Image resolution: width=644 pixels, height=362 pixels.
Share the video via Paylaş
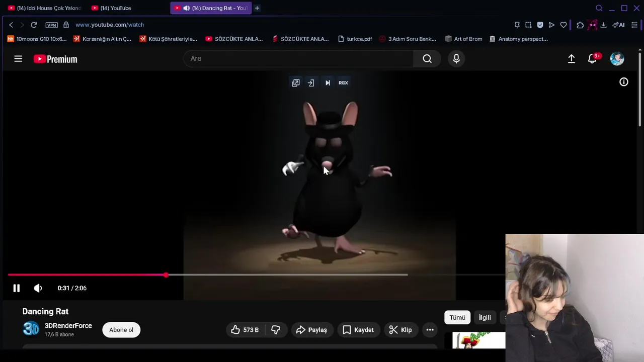[x=311, y=330]
